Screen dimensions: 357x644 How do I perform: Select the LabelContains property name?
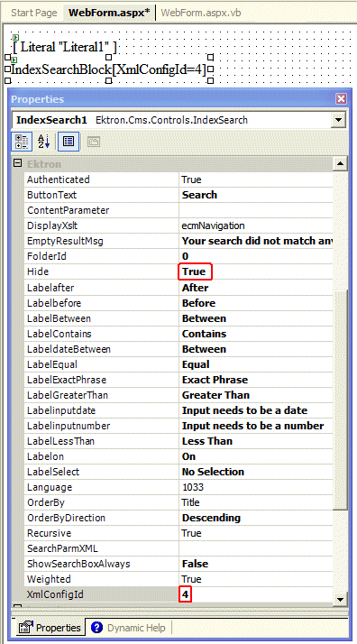pyautogui.click(x=59, y=334)
